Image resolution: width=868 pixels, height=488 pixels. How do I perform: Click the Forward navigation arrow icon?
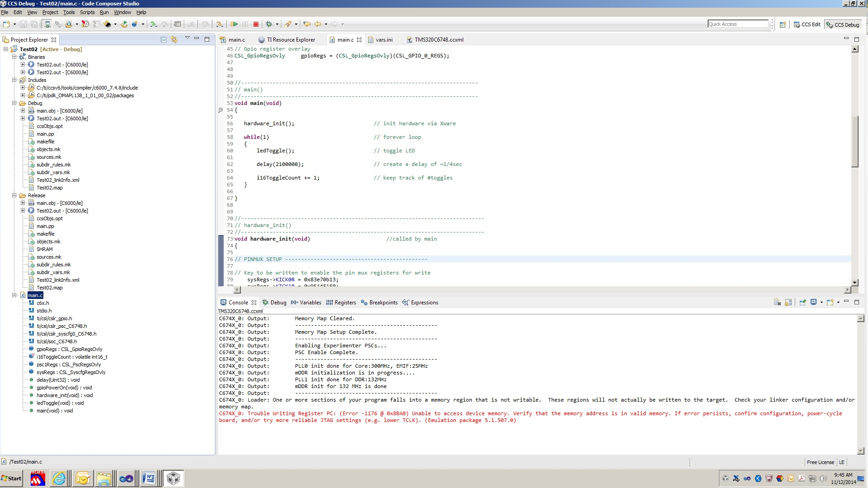pos(334,24)
